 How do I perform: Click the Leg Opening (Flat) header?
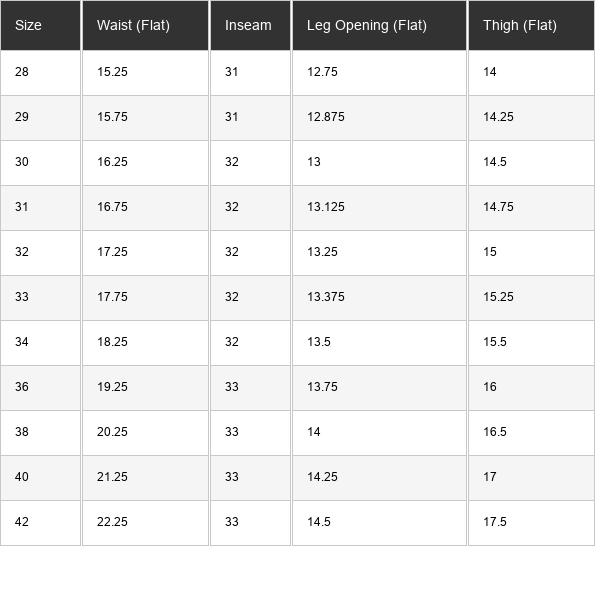tap(366, 25)
